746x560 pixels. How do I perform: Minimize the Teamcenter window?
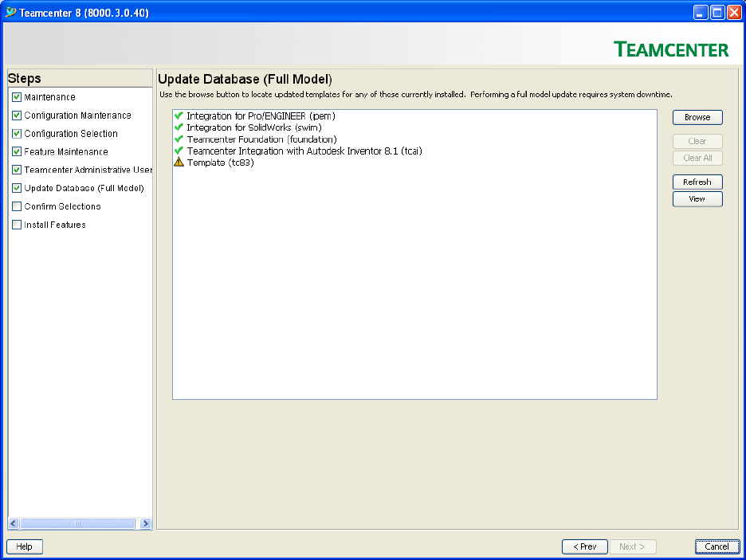point(701,13)
